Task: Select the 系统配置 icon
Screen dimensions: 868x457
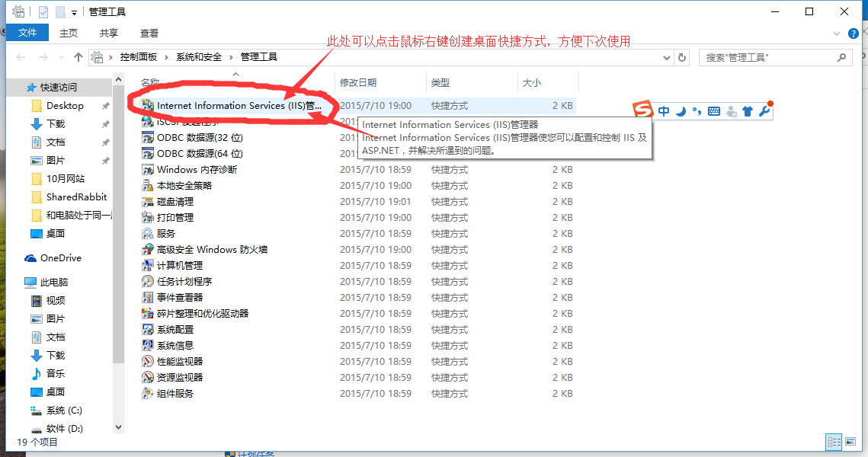Action: (x=147, y=330)
